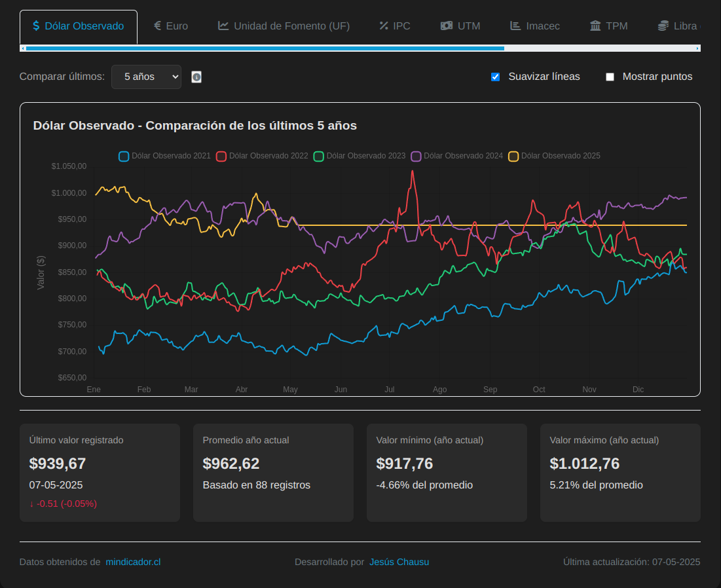Switch to the Euro tab

[171, 26]
